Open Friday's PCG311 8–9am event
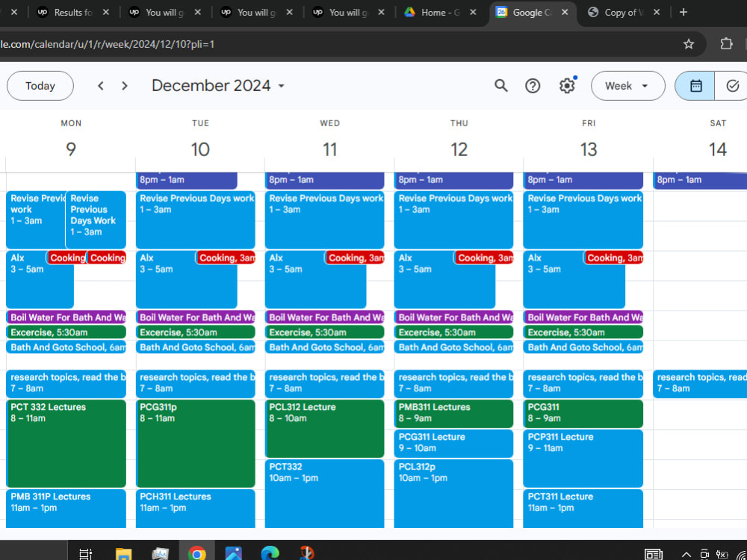The width and height of the screenshot is (747, 560). pos(583,414)
